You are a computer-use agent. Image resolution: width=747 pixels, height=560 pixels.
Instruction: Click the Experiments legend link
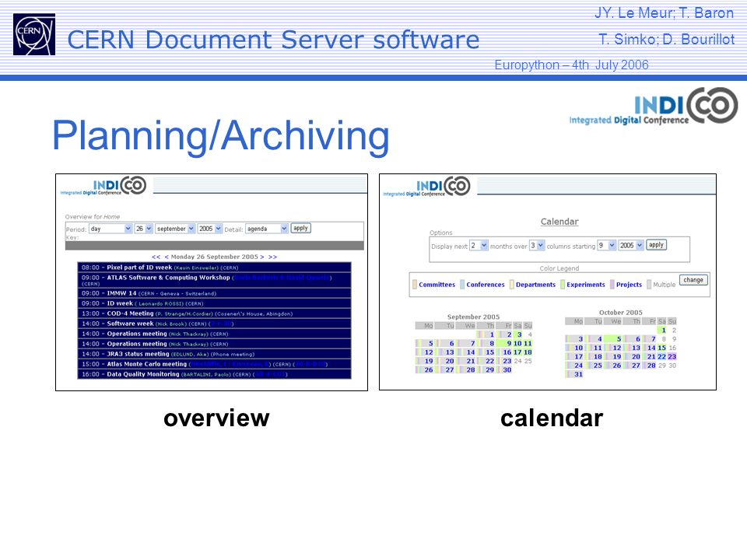click(x=585, y=285)
